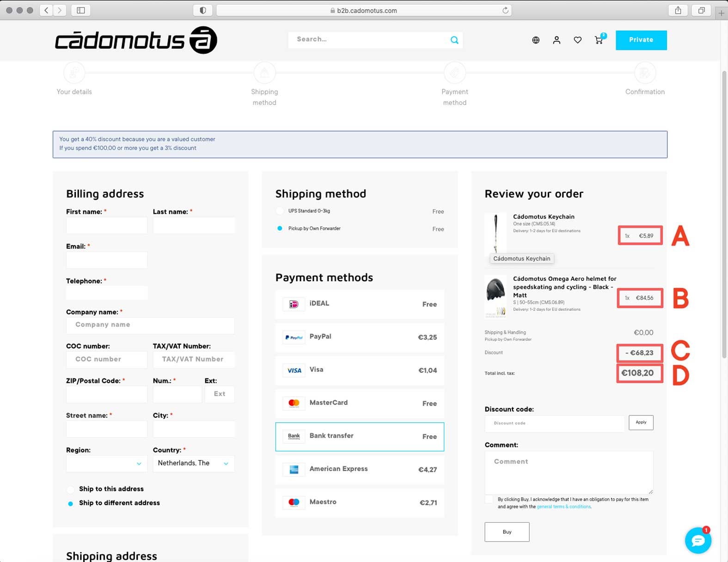Screen dimensions: 728x562
Task: Open the language globe icon
Action: tap(536, 40)
